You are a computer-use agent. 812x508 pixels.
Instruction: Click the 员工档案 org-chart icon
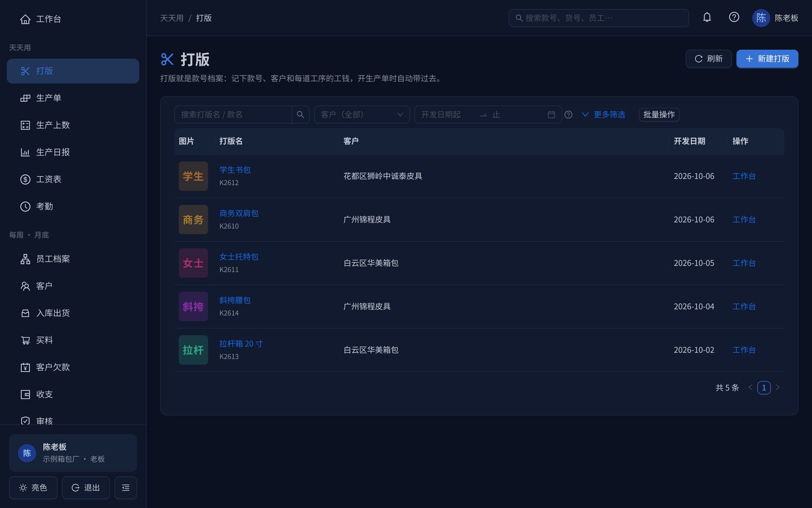pos(25,259)
